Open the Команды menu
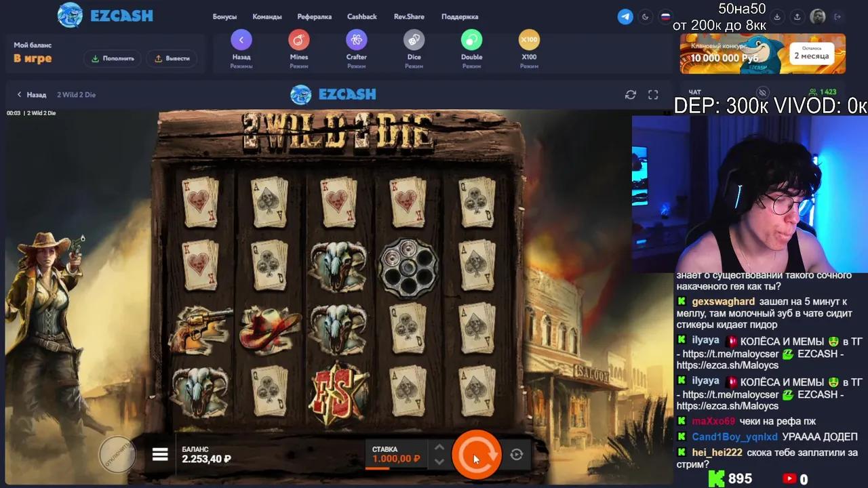868x488 pixels. pyautogui.click(x=267, y=17)
